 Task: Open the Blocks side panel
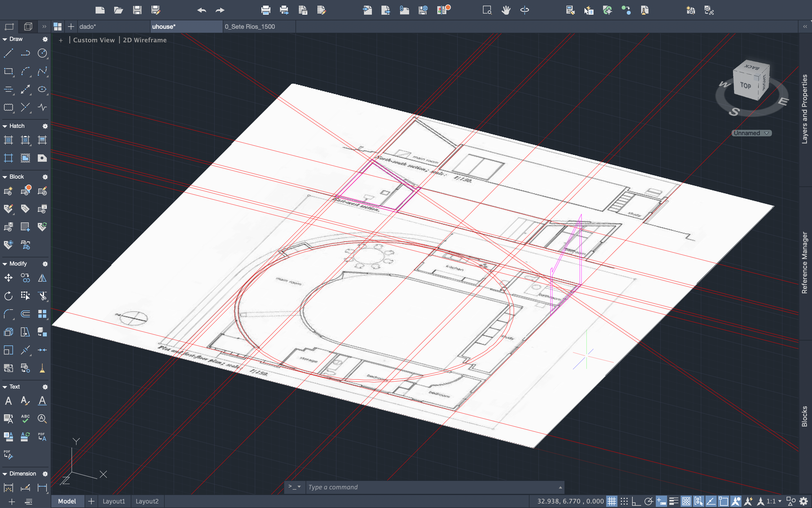[x=805, y=417]
